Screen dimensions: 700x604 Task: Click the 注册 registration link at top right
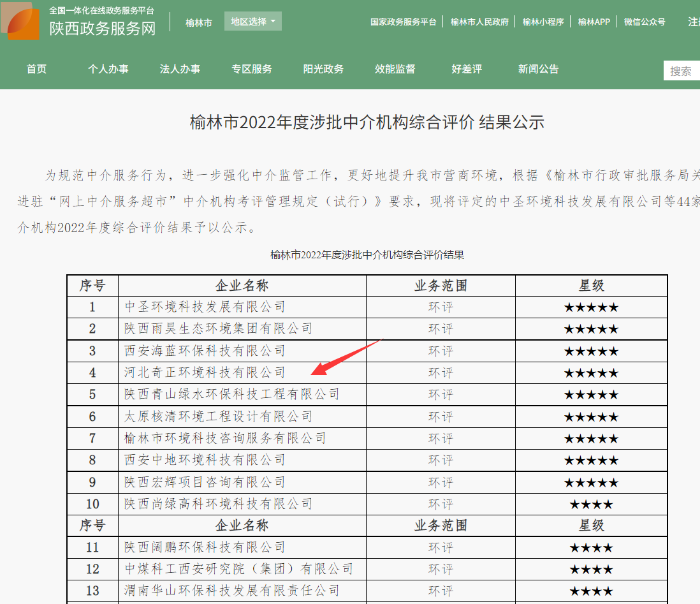[x=695, y=21]
